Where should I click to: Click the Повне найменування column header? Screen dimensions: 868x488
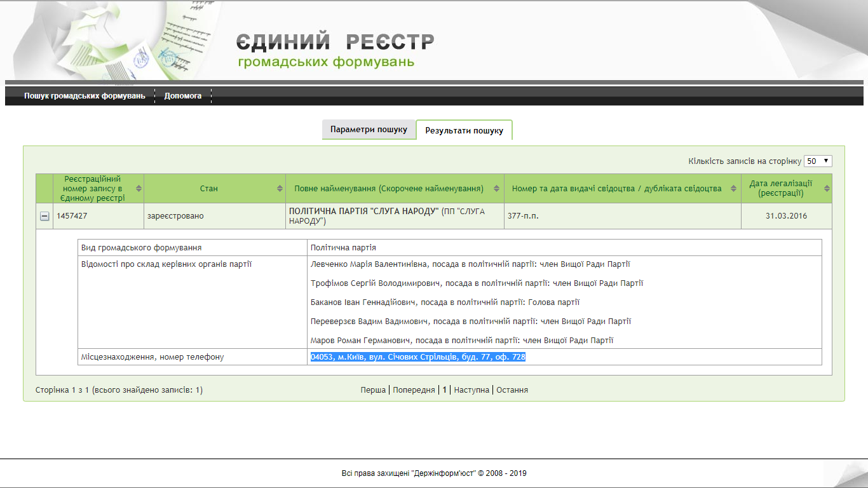click(395, 189)
